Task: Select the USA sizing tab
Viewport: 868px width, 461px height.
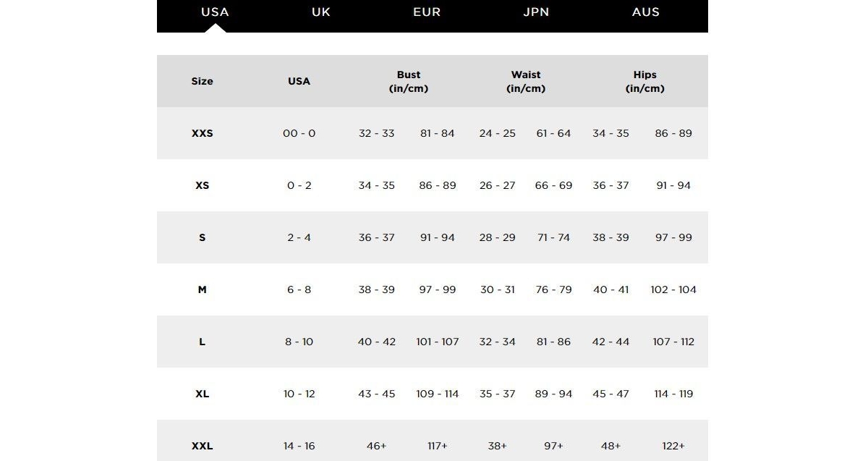Action: click(x=215, y=12)
